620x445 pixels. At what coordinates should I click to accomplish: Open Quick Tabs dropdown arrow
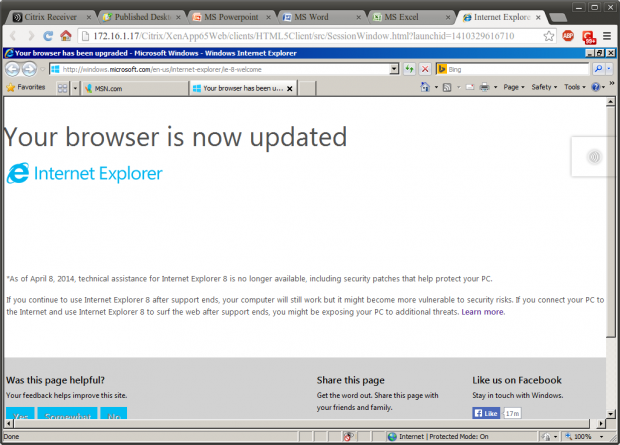click(75, 88)
